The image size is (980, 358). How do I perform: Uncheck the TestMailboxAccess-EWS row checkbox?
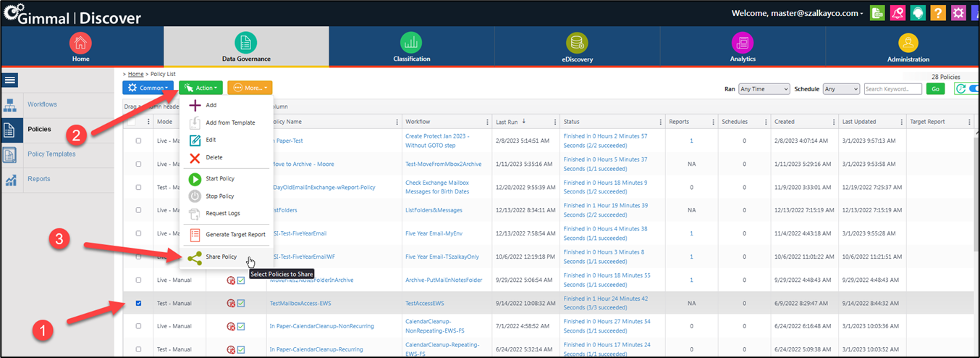[138, 303]
